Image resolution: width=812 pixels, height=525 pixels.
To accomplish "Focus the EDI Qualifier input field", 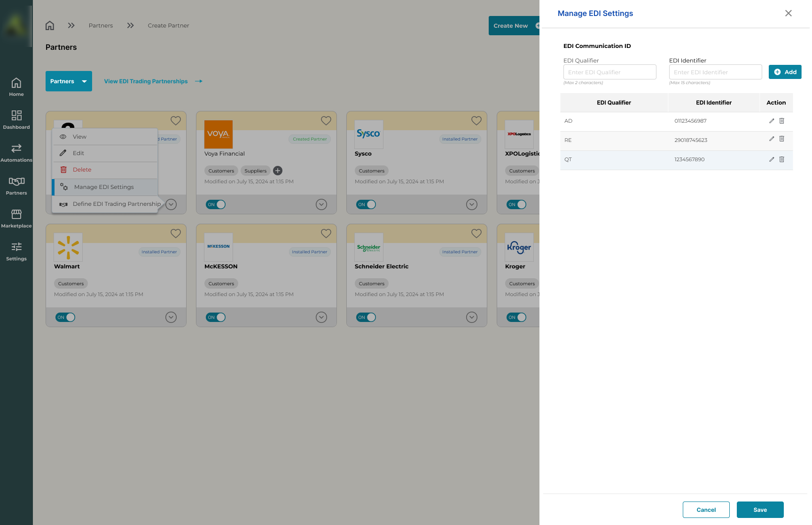I will point(609,72).
